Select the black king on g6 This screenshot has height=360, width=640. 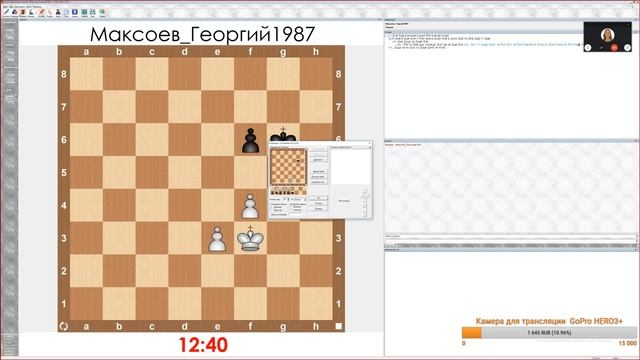[283, 135]
